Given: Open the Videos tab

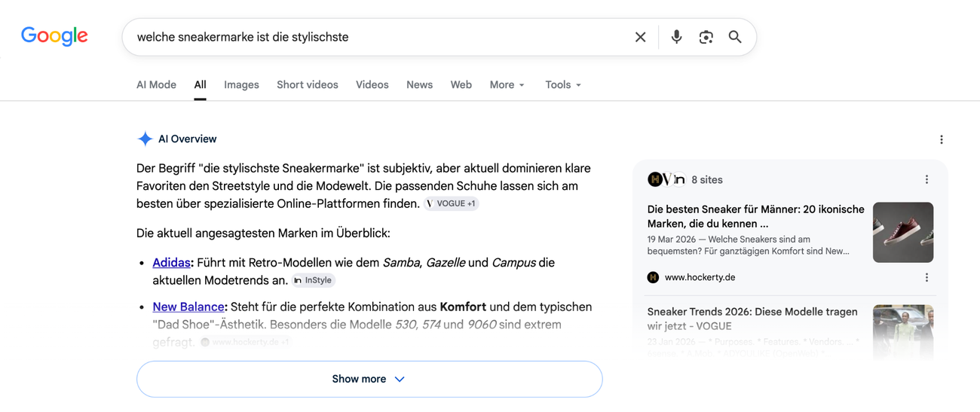Looking at the screenshot, I should (x=372, y=84).
